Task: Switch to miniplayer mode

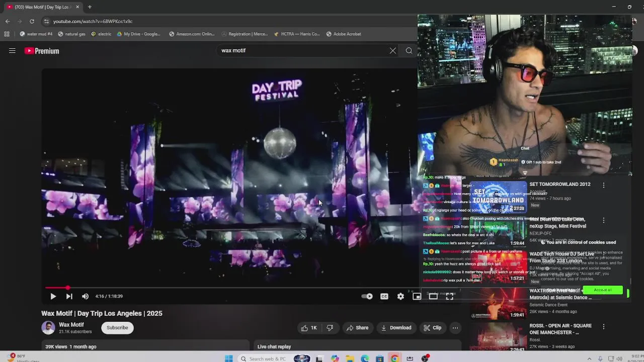Action: (417, 296)
